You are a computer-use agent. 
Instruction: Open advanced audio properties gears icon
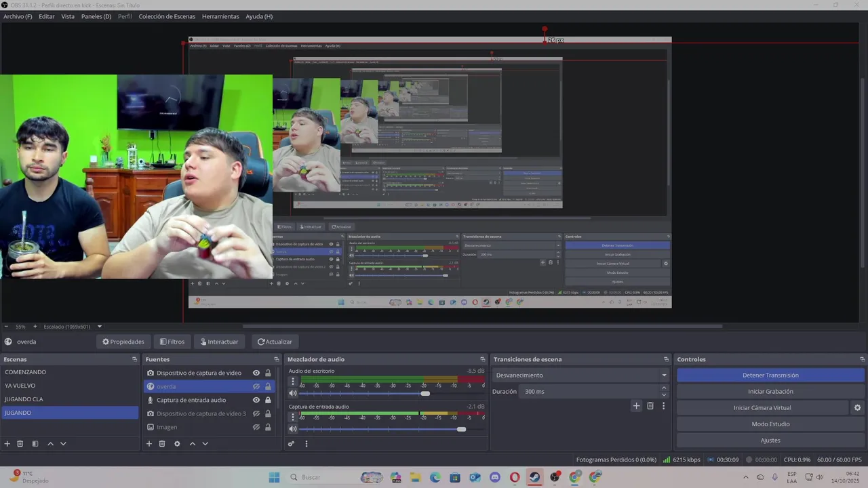click(292, 444)
